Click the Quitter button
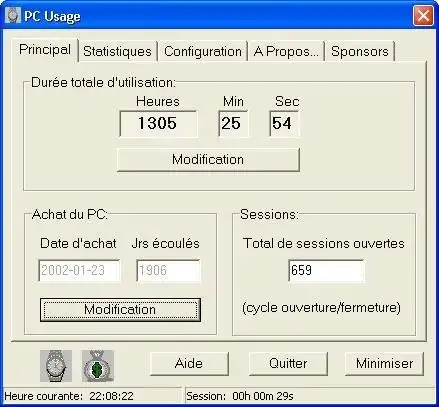Screen dimensions: 439x407 (x=288, y=363)
